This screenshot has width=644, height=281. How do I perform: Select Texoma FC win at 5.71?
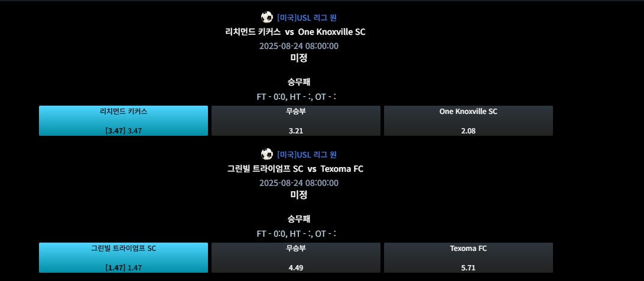pyautogui.click(x=468, y=257)
